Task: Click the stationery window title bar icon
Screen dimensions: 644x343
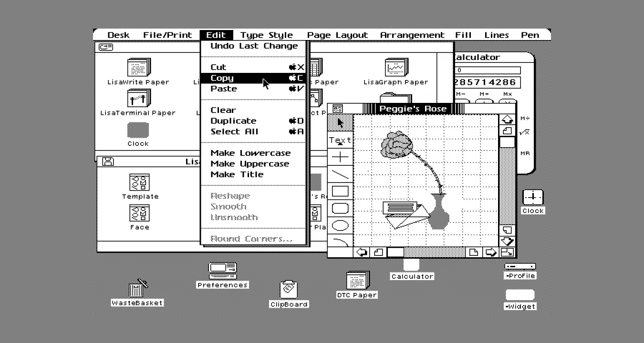Action: [x=105, y=47]
